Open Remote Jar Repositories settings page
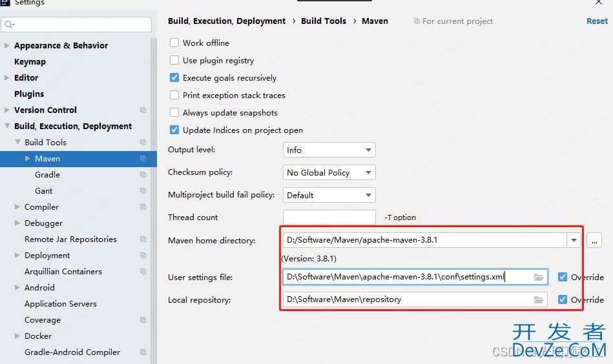Viewport: 613px width, 364px height. tap(71, 239)
